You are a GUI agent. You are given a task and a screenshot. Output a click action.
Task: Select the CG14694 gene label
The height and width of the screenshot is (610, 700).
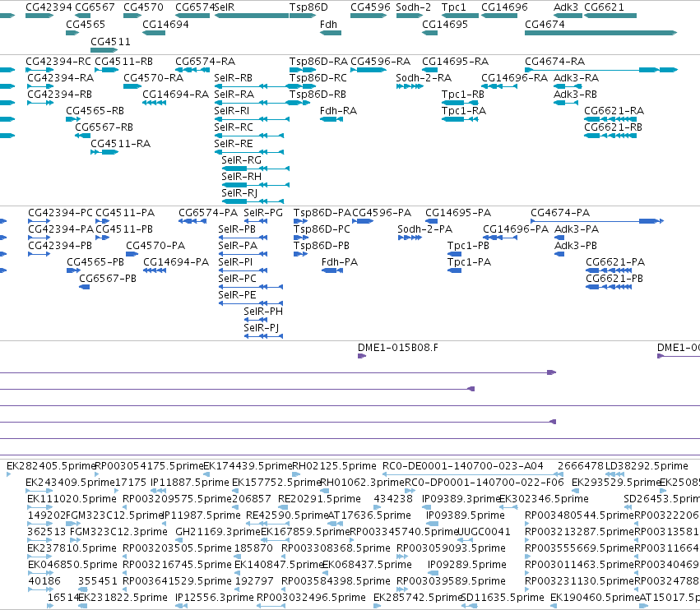165,24
